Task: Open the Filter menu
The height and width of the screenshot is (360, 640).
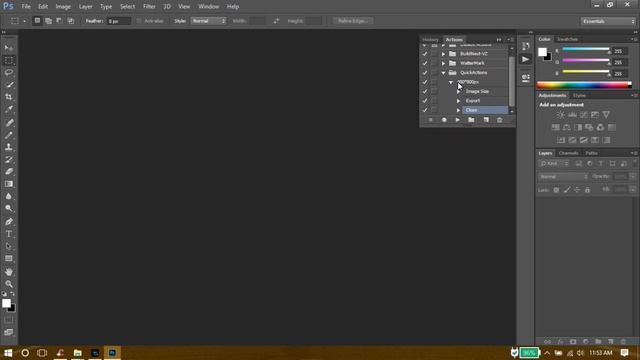Action: pyautogui.click(x=149, y=7)
